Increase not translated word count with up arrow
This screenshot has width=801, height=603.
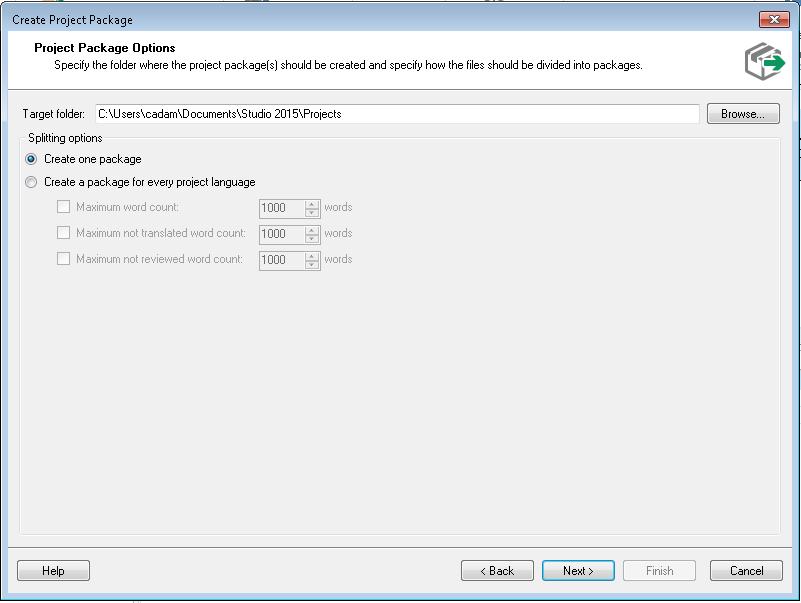point(312,230)
